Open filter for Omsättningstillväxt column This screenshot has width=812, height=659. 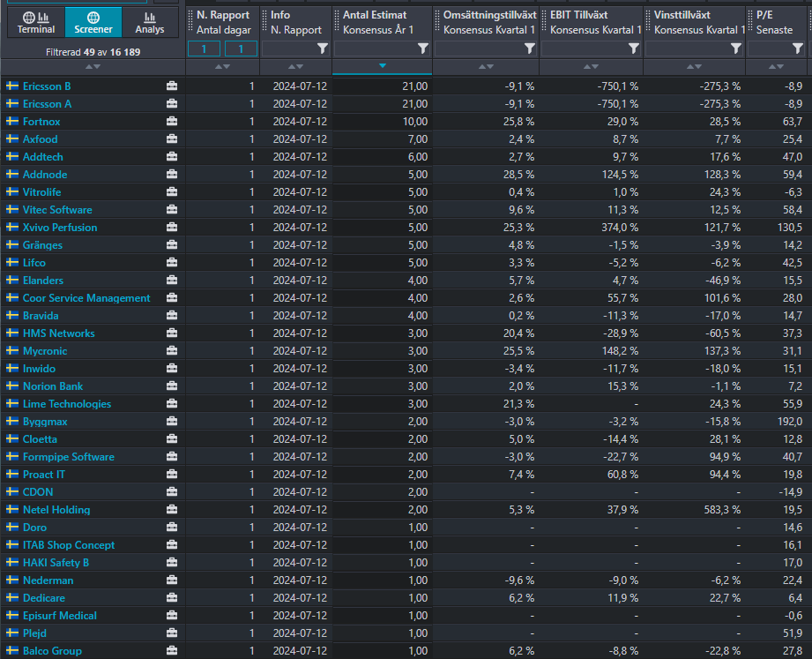click(529, 49)
